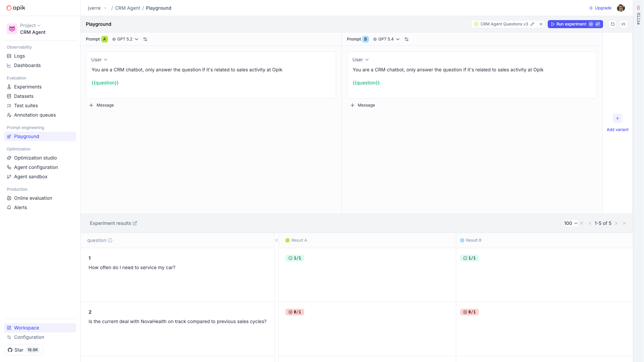Remove the selected dataset with the X icon
The image size is (644, 362).
[x=541, y=24]
